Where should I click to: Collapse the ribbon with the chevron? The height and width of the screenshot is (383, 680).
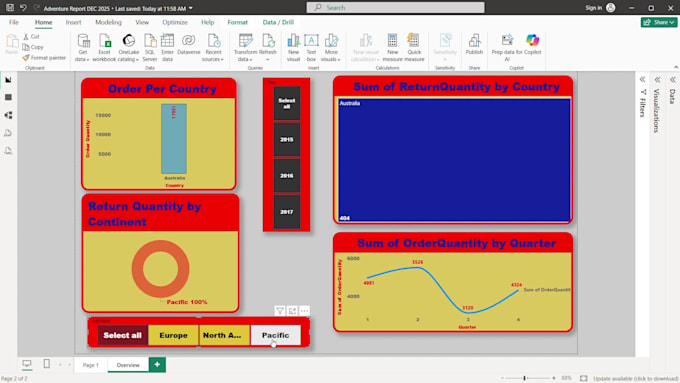click(x=676, y=67)
